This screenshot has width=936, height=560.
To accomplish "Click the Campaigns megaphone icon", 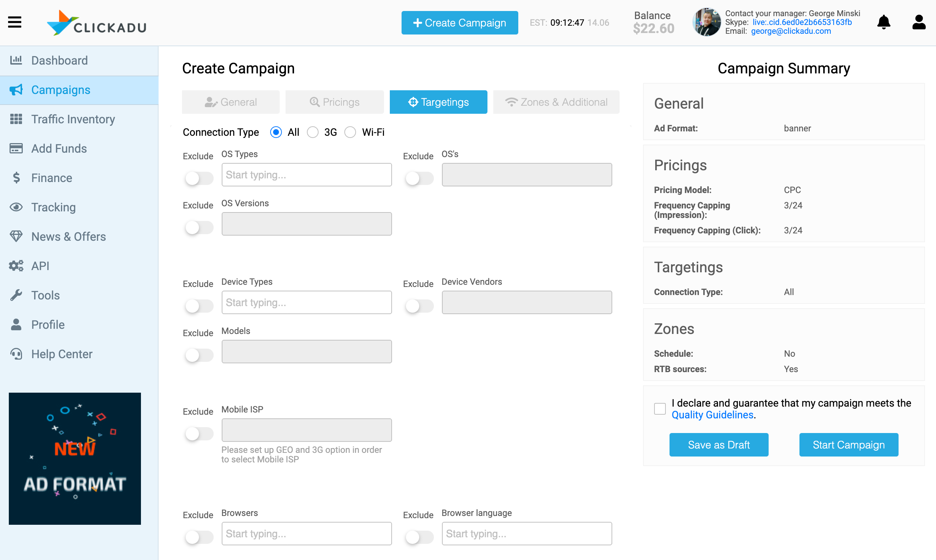I will pos(16,90).
